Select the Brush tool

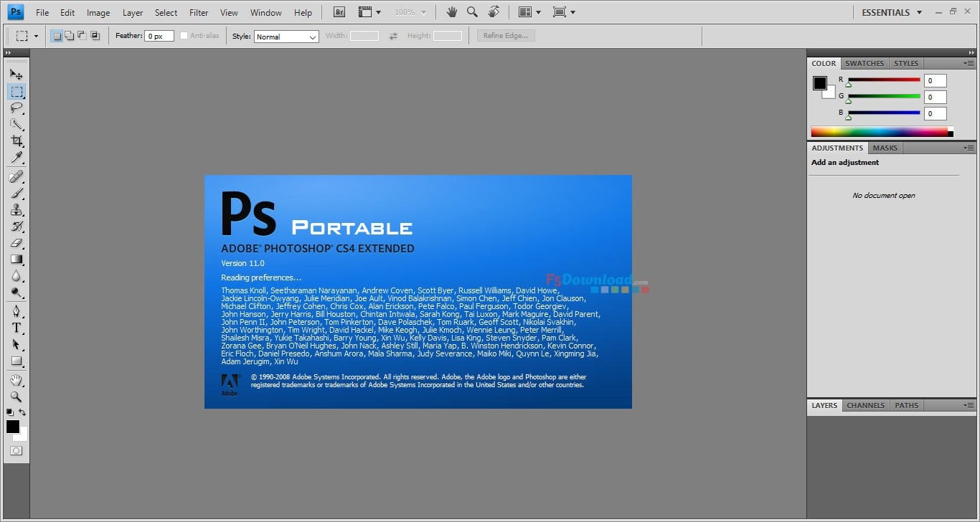[x=16, y=193]
